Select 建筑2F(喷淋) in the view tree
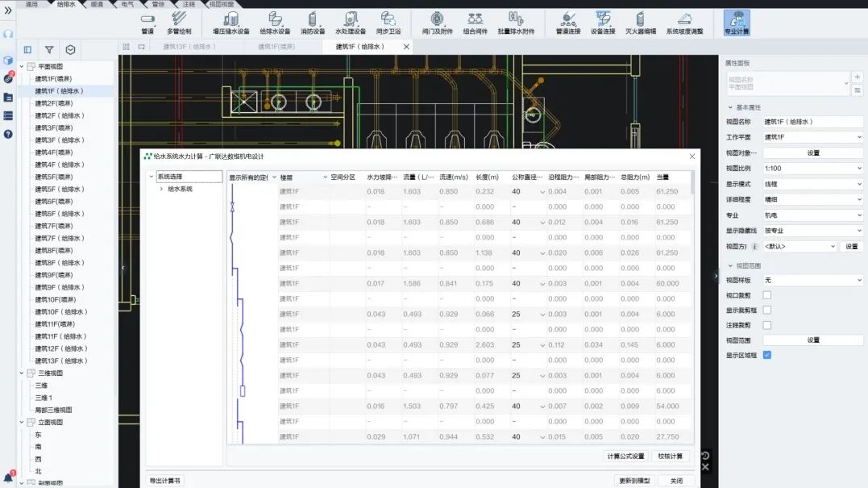The width and height of the screenshot is (868, 488). [x=54, y=103]
